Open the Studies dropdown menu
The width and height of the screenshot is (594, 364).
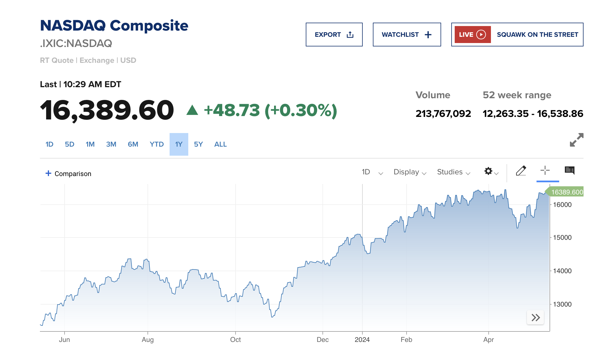[453, 172]
